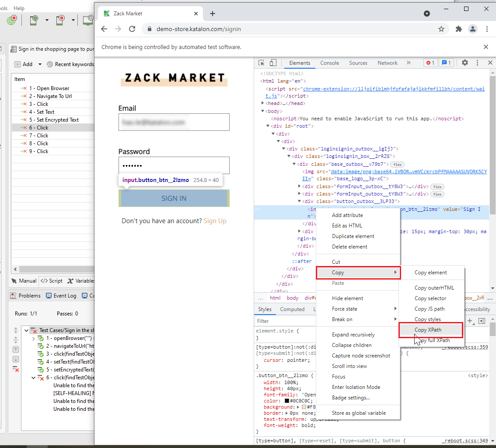The width and height of the screenshot is (496, 448).
Task: Click Recent keywords in Katalon
Action: point(70,64)
